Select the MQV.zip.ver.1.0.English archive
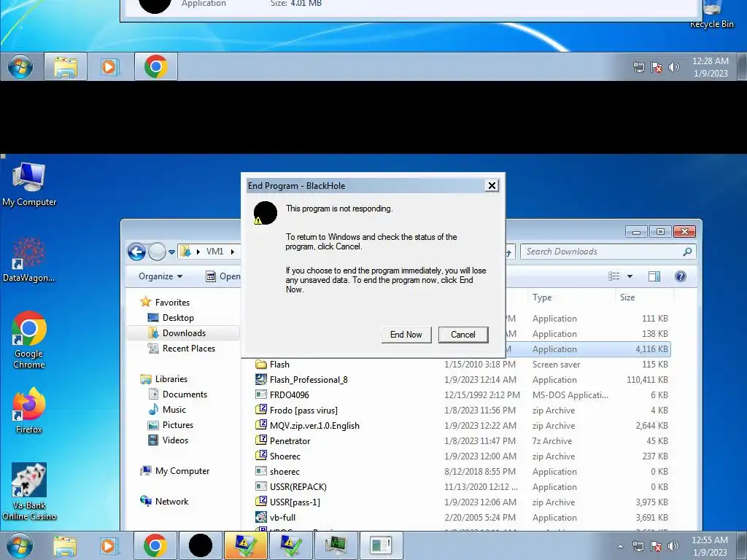Screen dimensions: 747x560 [x=462, y=425]
